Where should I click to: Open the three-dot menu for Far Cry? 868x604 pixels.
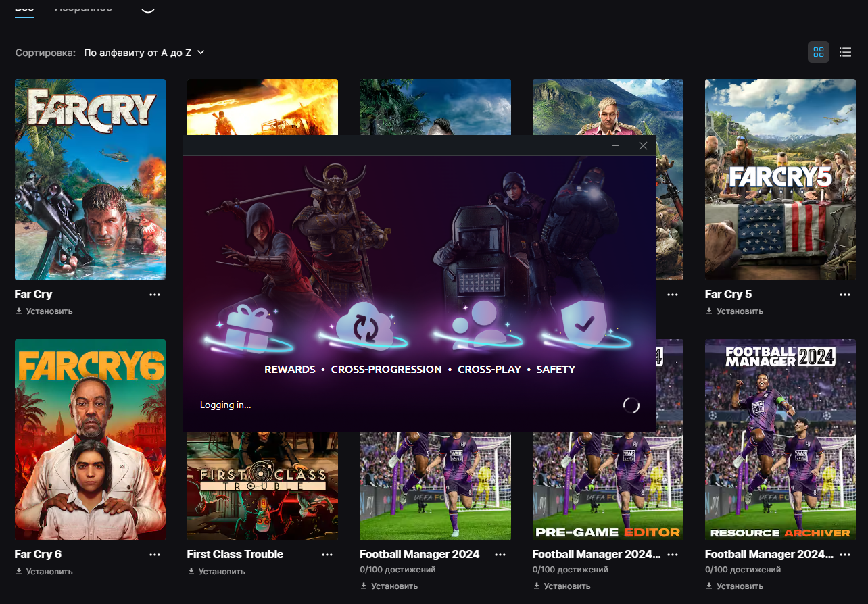155,295
